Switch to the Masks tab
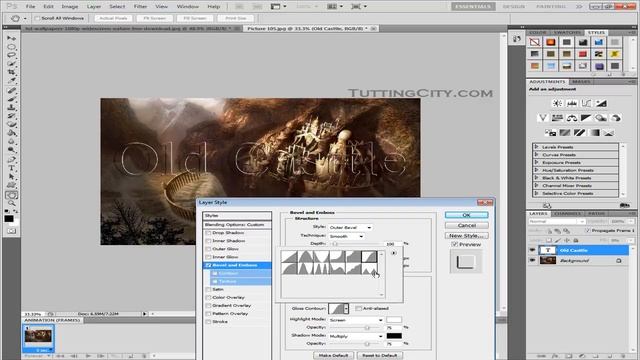640x360 pixels. 581,82
